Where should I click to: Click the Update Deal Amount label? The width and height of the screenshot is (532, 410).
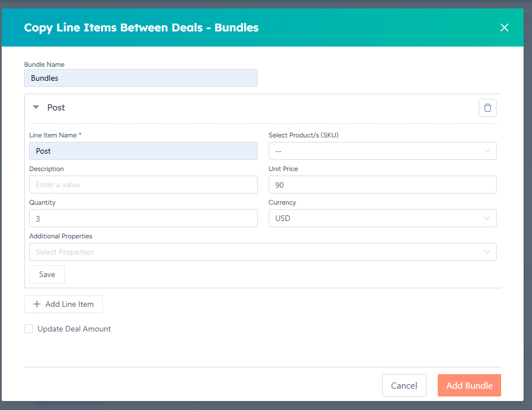click(x=74, y=329)
